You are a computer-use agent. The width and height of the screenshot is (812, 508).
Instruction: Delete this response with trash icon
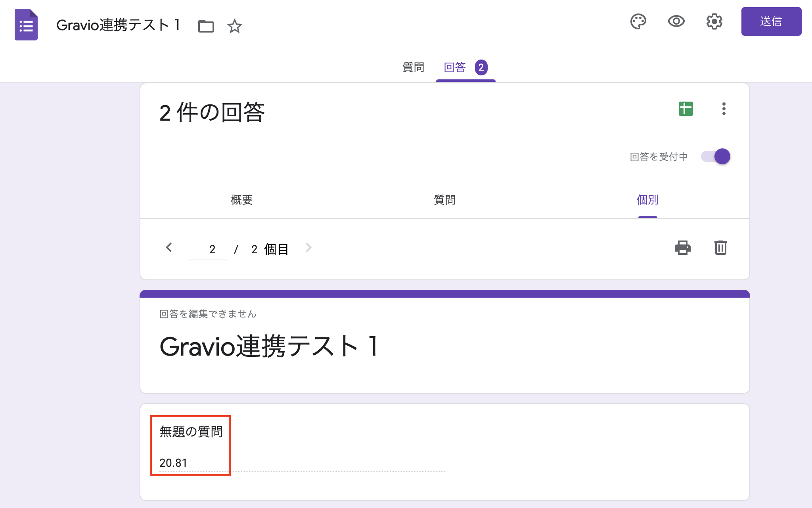pos(721,248)
